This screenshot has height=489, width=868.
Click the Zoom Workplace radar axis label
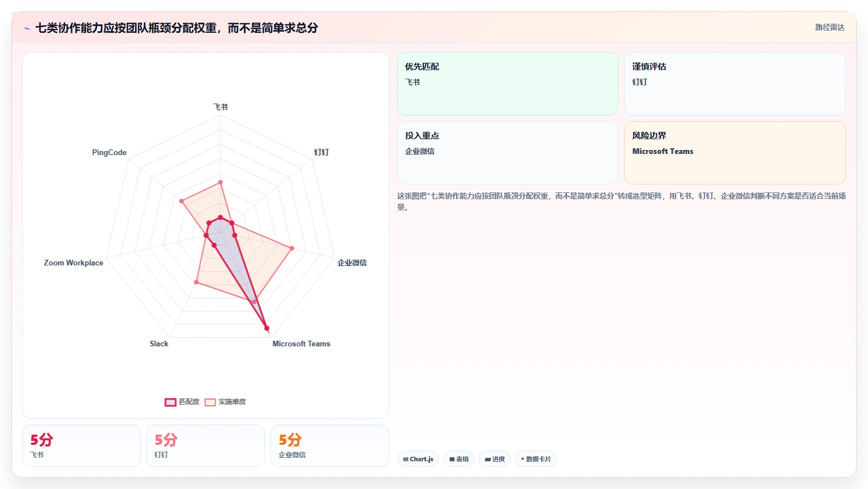[74, 263]
